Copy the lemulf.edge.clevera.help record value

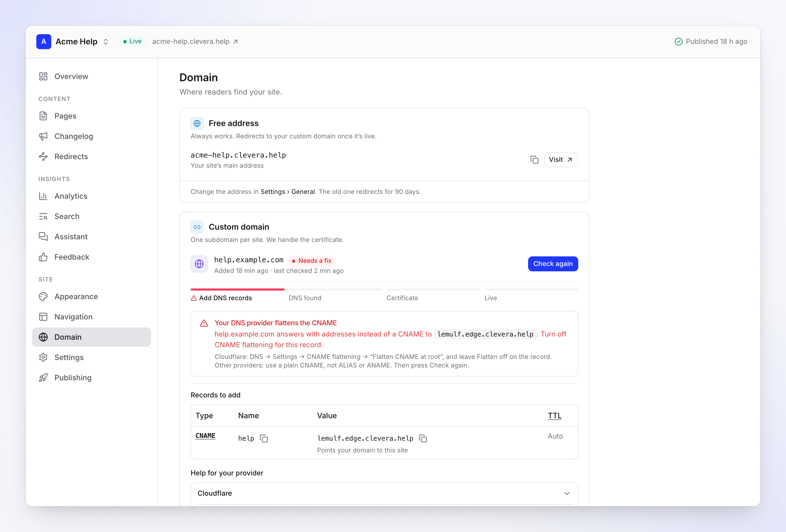coord(423,439)
